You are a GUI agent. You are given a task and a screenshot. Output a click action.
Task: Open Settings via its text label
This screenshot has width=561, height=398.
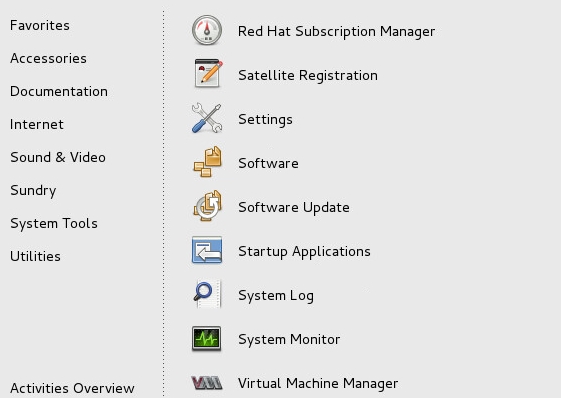click(265, 120)
